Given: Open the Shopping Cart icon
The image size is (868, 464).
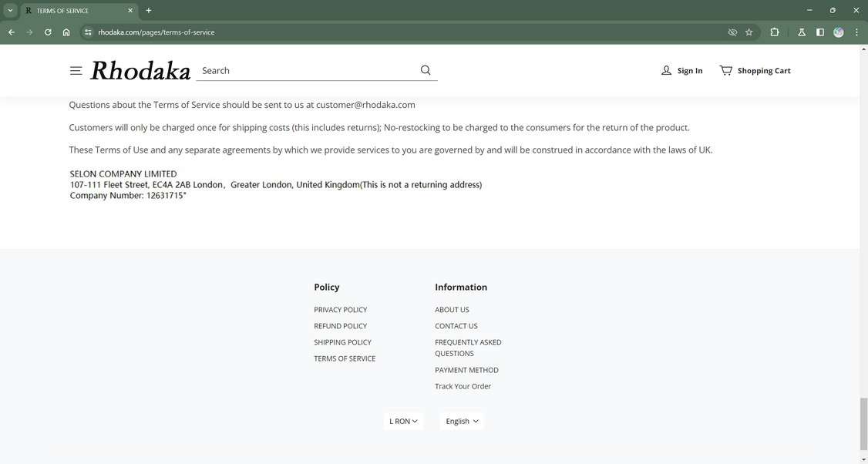Looking at the screenshot, I should click(725, 70).
